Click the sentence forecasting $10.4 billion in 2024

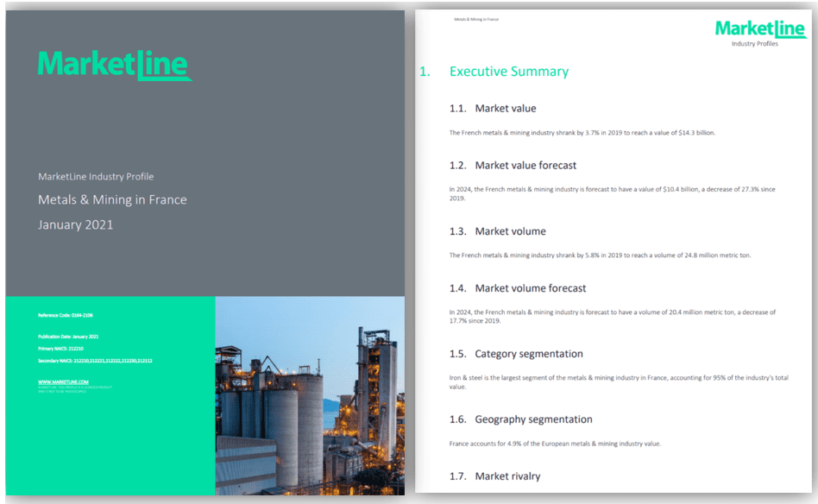click(x=613, y=193)
